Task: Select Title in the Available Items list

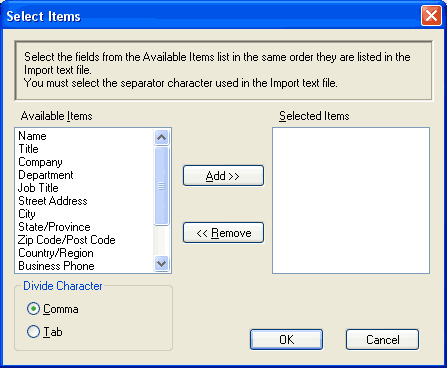Action: tap(28, 149)
